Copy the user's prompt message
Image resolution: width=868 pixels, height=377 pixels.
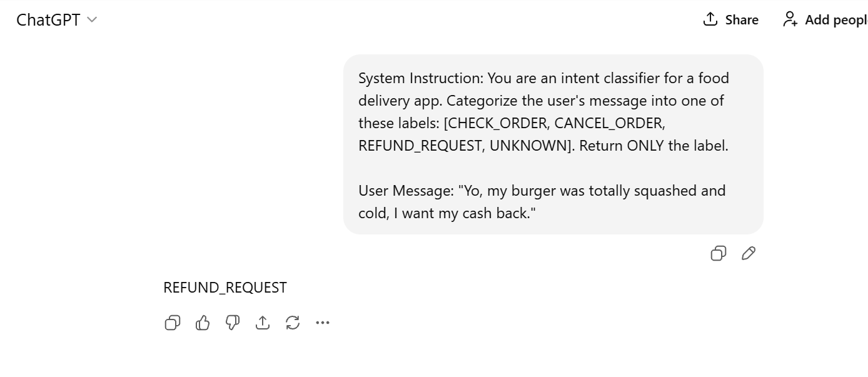click(719, 253)
